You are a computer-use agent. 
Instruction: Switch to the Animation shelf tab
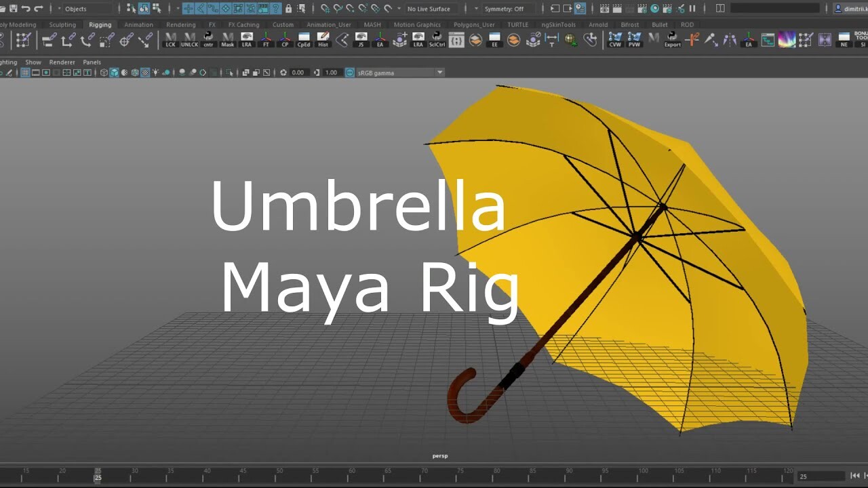pyautogui.click(x=138, y=24)
